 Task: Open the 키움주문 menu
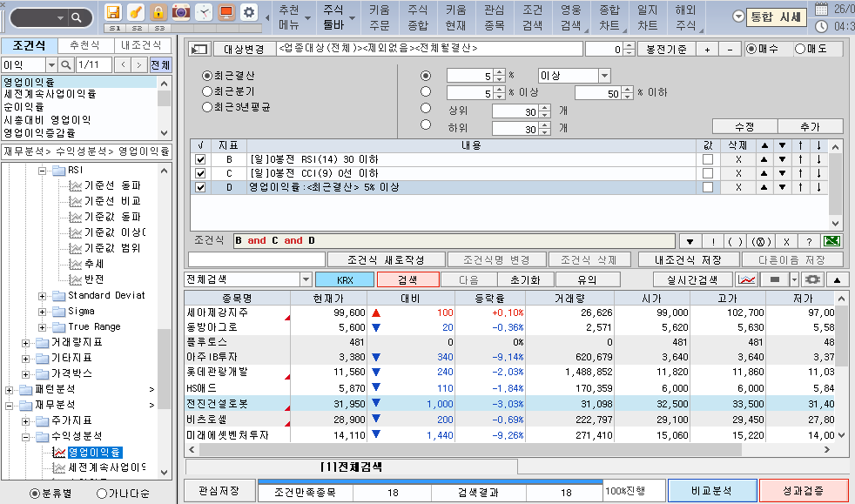[x=380, y=17]
